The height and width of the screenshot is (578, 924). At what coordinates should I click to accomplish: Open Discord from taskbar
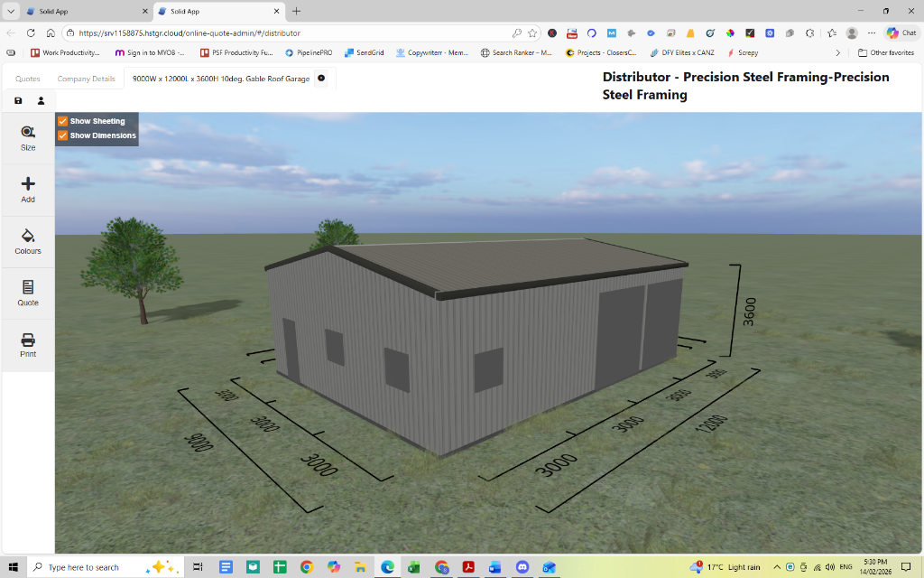[x=522, y=567]
